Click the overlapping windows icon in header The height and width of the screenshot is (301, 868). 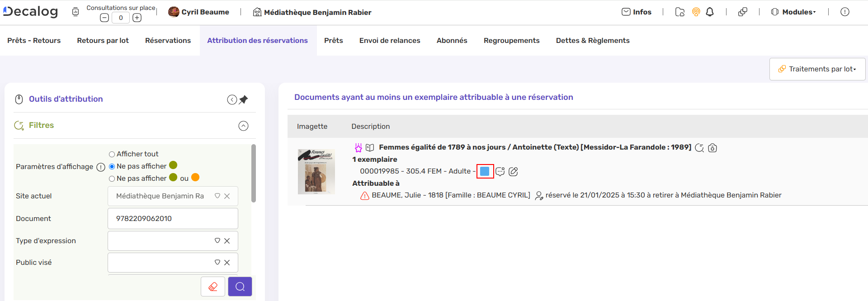pyautogui.click(x=743, y=12)
